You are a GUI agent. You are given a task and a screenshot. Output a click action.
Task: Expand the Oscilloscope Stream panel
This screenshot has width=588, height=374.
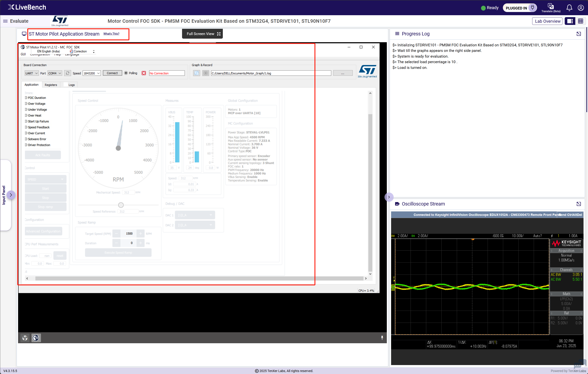579,204
